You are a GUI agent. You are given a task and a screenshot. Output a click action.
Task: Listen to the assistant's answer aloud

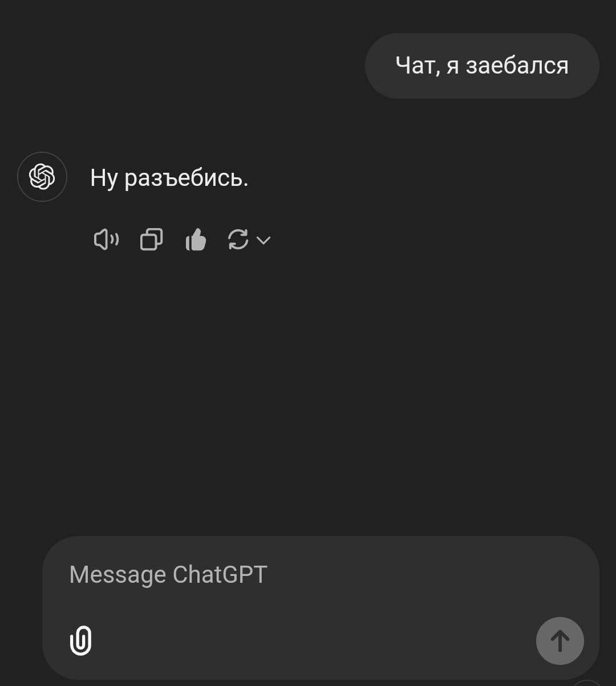coord(106,240)
